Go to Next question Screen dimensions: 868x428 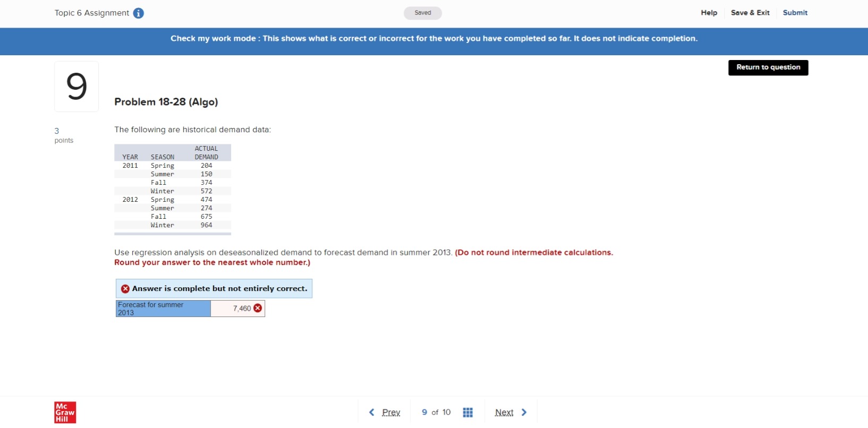point(504,412)
